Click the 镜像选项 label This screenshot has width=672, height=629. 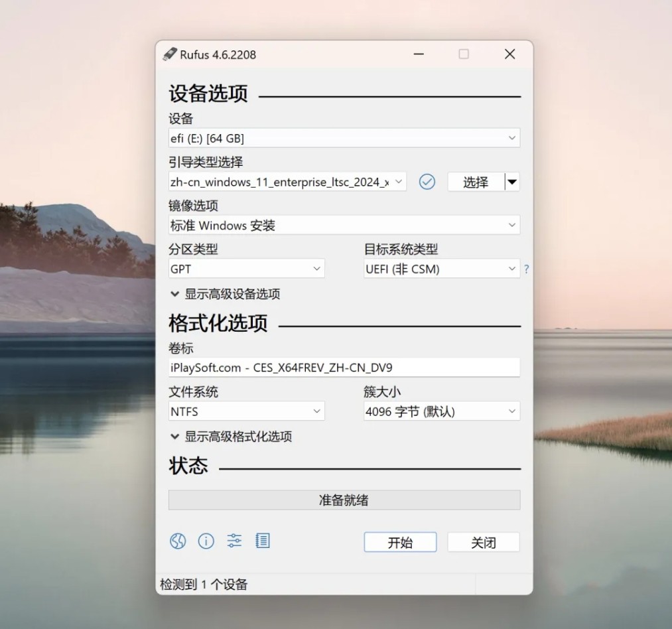193,206
